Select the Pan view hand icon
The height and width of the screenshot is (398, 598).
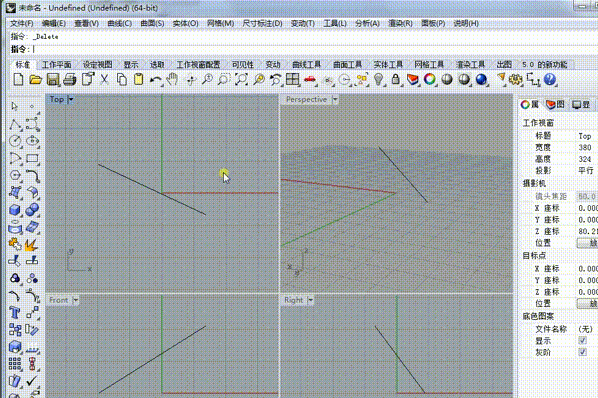(x=173, y=79)
